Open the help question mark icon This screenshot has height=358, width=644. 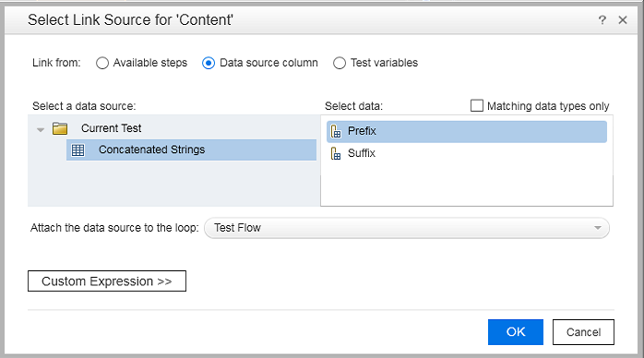click(x=602, y=19)
